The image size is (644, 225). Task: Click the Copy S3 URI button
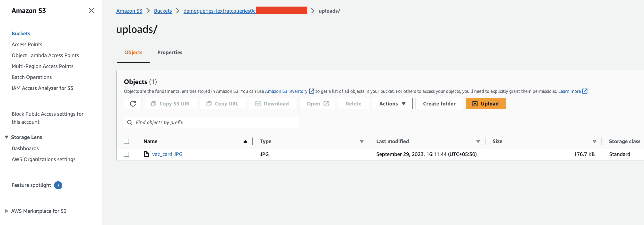point(171,104)
